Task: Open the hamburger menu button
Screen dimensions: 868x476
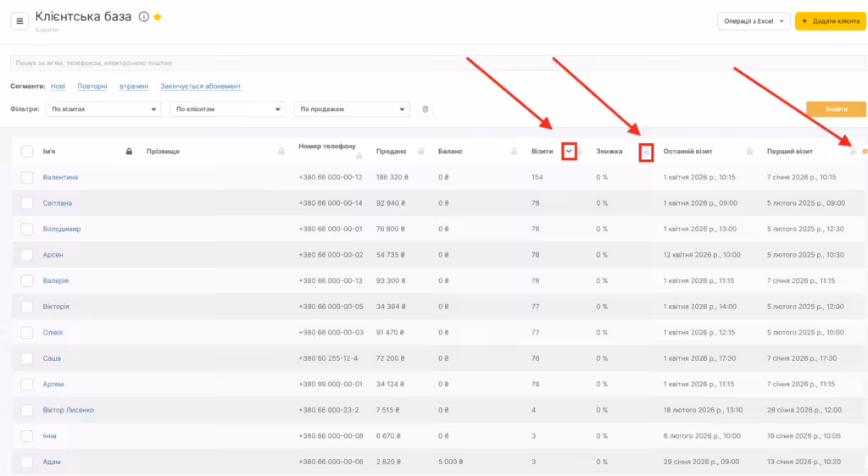Action: point(20,20)
